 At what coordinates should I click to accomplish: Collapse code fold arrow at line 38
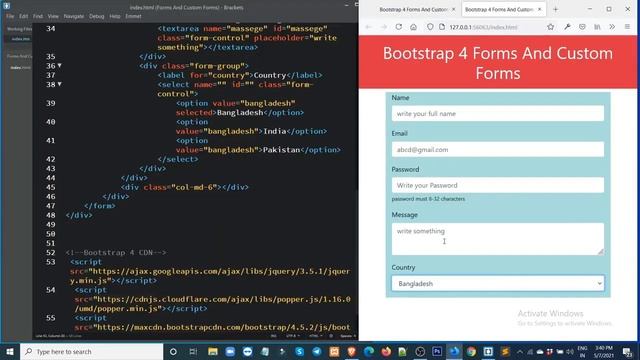pyautogui.click(x=60, y=84)
